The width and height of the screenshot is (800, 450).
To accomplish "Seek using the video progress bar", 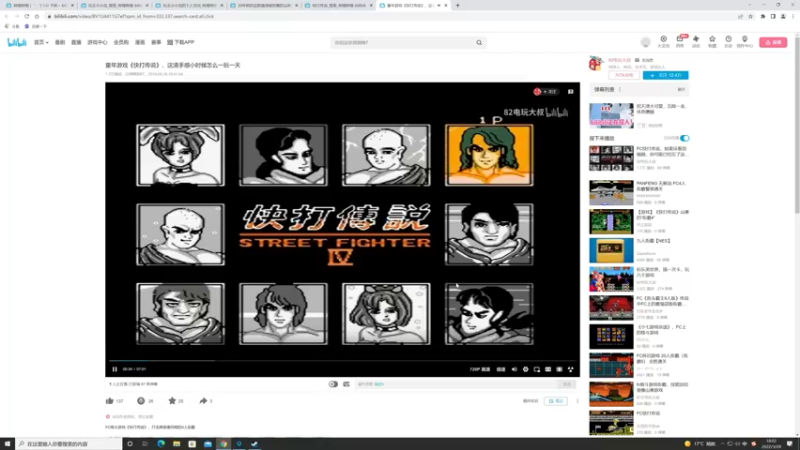I will [x=342, y=360].
